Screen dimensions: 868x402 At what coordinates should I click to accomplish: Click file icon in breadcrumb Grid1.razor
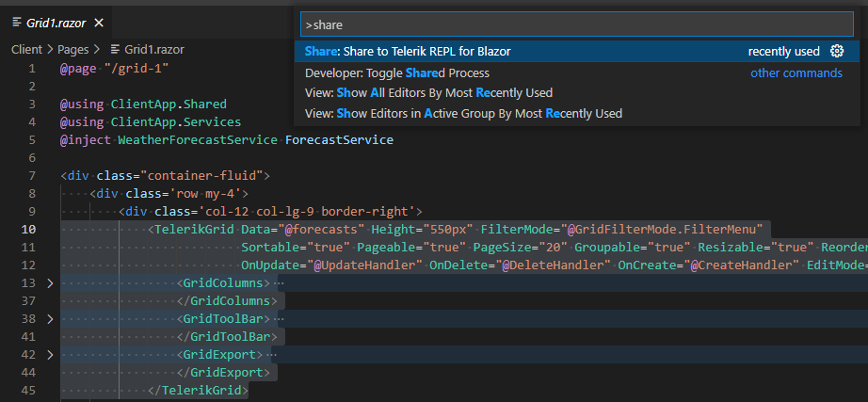pos(115,50)
